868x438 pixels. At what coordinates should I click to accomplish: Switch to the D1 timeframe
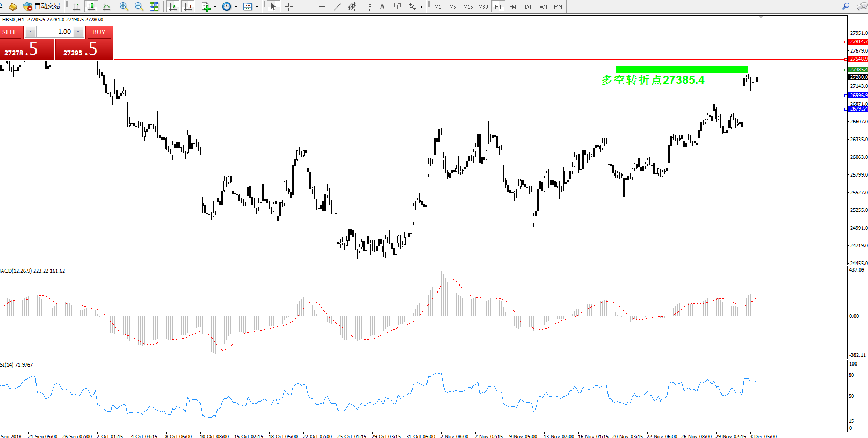(x=528, y=6)
